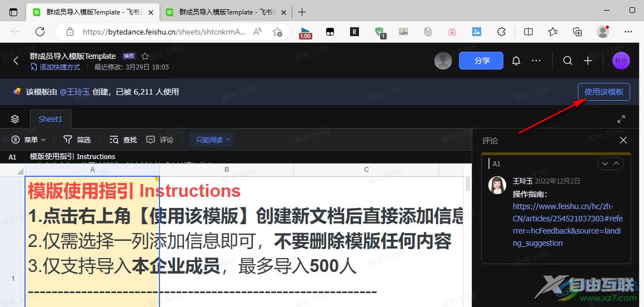
Task: Open the 只能阅读 permission dropdown
Action: point(212,140)
